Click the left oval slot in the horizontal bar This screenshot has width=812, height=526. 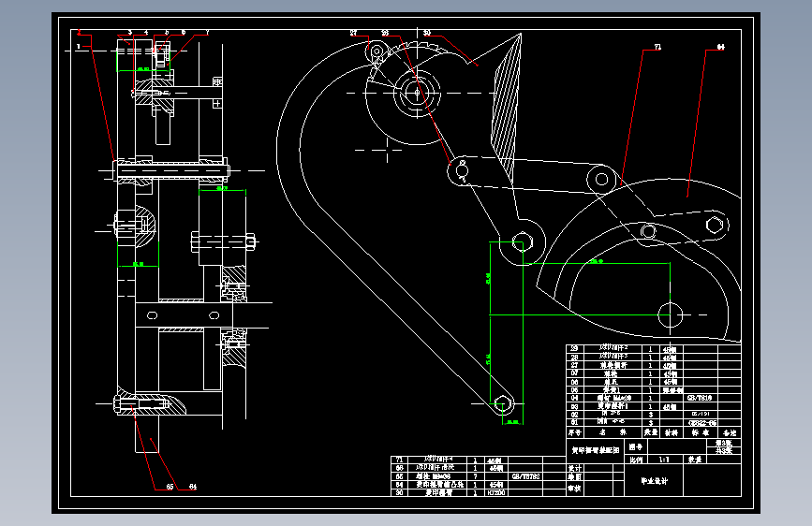pos(153,315)
